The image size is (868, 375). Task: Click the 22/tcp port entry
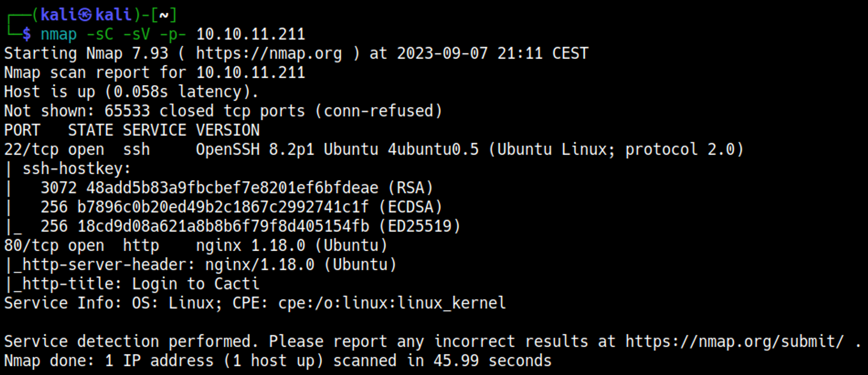click(x=31, y=149)
